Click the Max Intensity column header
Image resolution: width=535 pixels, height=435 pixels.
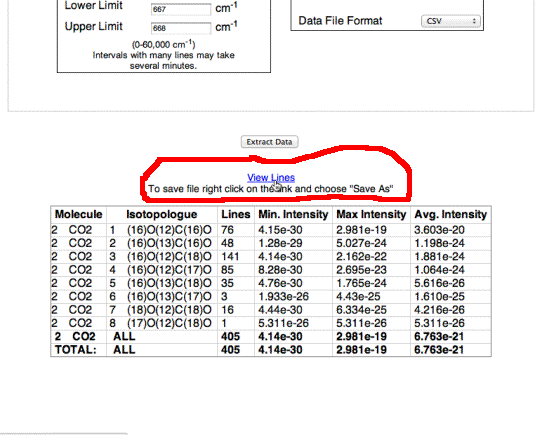tap(371, 214)
